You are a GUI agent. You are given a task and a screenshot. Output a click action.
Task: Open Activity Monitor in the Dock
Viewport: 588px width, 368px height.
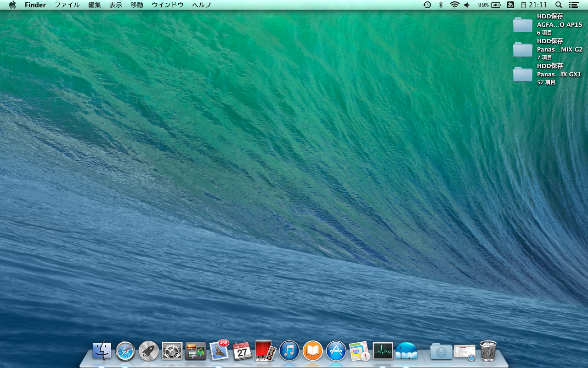(383, 351)
